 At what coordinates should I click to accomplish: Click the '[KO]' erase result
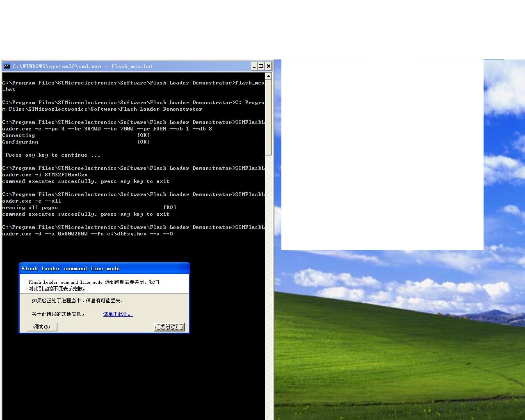tap(170, 208)
